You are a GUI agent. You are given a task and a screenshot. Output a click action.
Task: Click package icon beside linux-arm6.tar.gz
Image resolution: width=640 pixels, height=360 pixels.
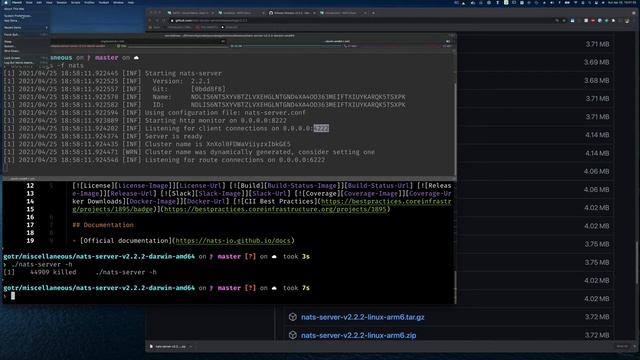tap(292, 317)
